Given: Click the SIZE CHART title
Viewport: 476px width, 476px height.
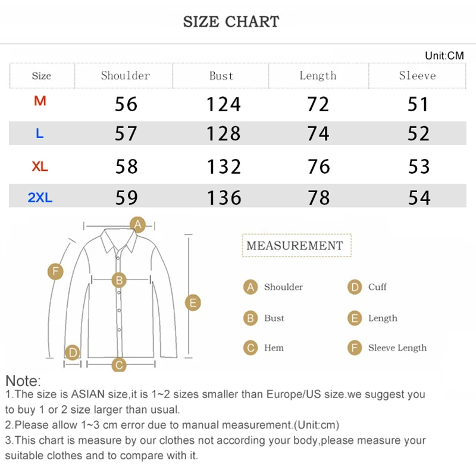Looking at the screenshot, I should (231, 22).
